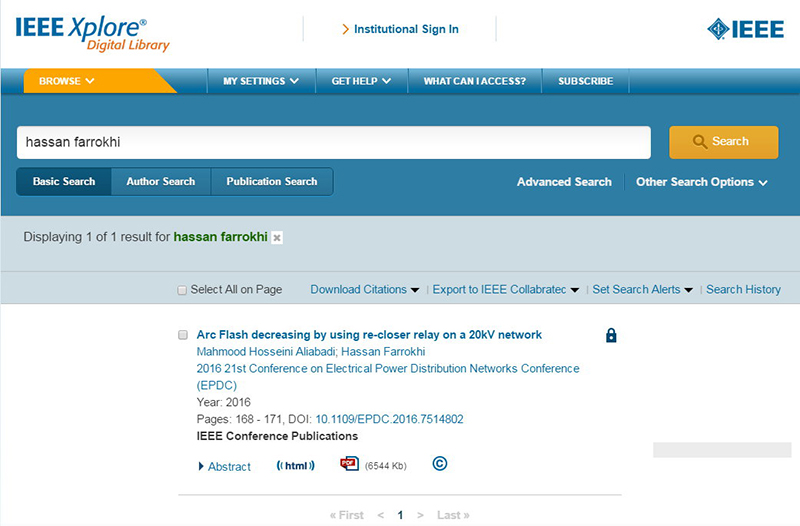Open Set Search Alerts dropdown

pyautogui.click(x=642, y=290)
